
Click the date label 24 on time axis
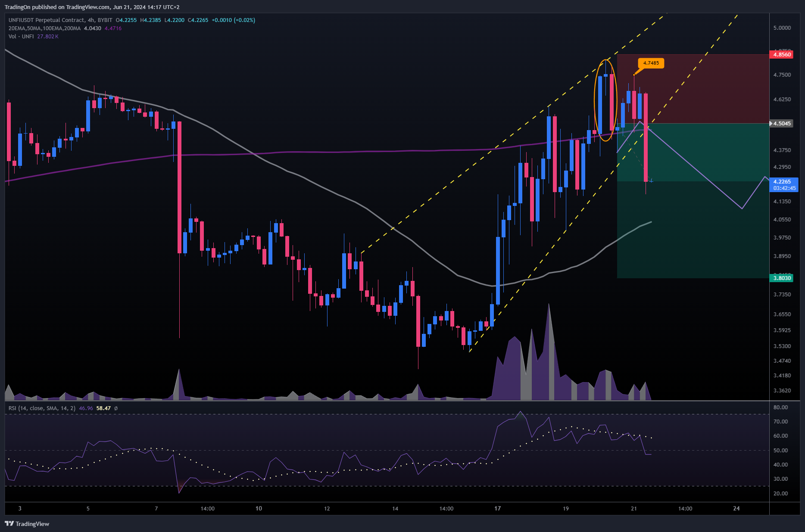736,508
